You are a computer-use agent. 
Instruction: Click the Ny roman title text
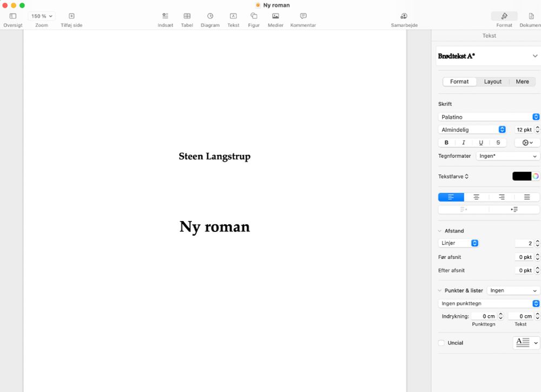tap(215, 227)
